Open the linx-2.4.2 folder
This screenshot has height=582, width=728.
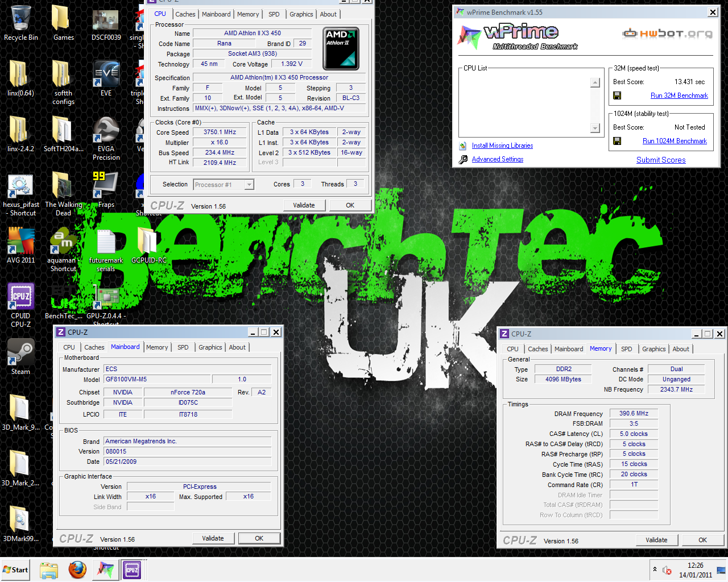coord(20,134)
